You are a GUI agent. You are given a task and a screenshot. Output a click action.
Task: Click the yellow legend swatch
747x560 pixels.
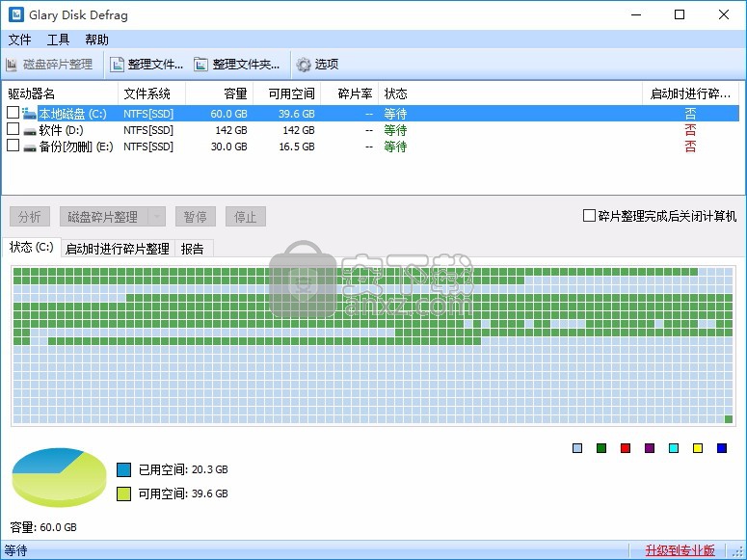pyautogui.click(x=698, y=448)
